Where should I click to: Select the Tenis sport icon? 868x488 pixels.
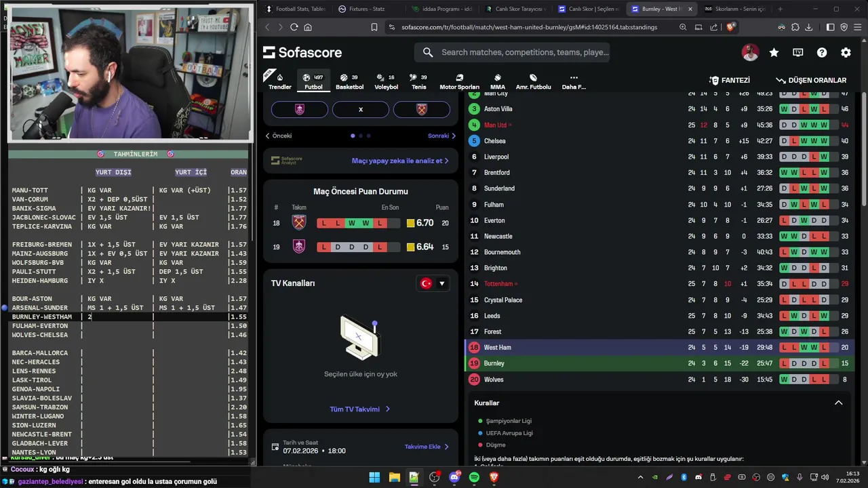pos(419,81)
